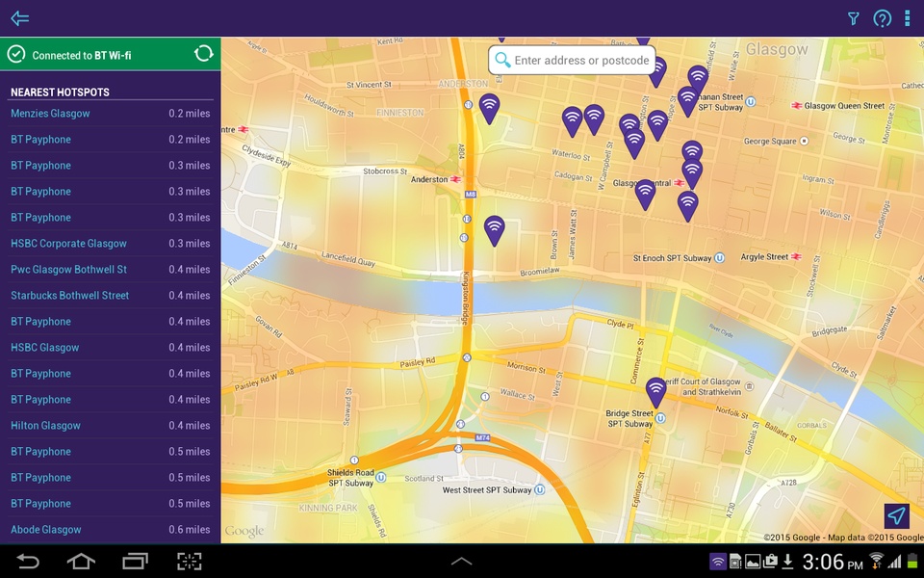Tap Shields Road SPT Subway label

(x=350, y=478)
